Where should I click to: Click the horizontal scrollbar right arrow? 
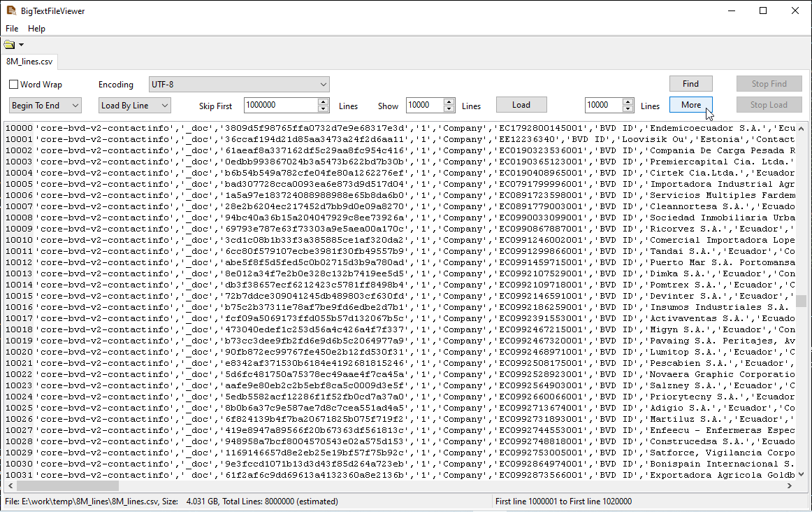pyautogui.click(x=790, y=485)
